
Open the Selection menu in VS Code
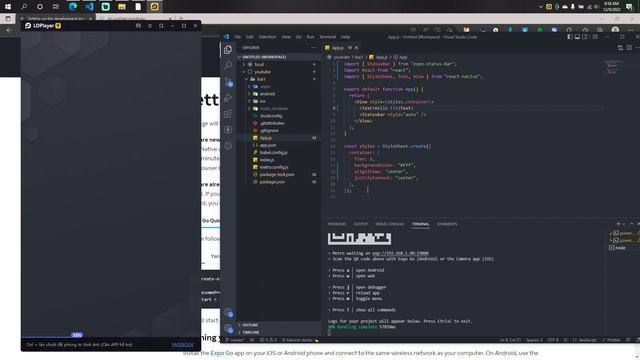pos(267,37)
